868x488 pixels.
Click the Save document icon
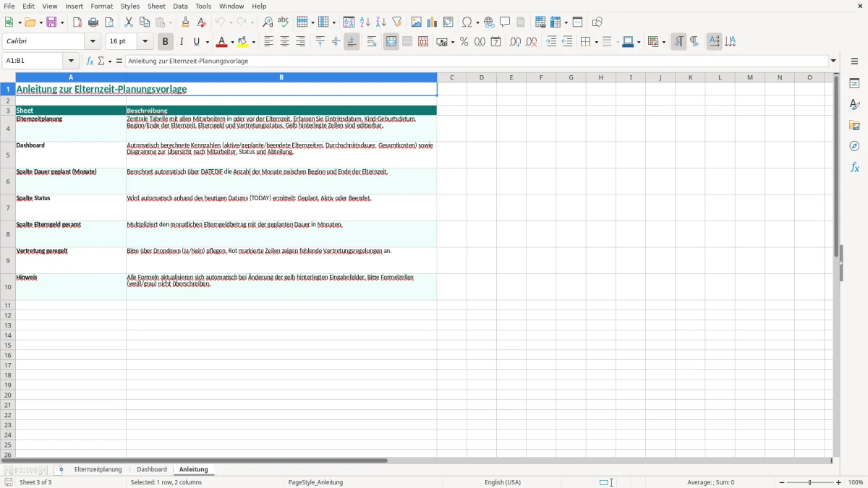point(51,22)
